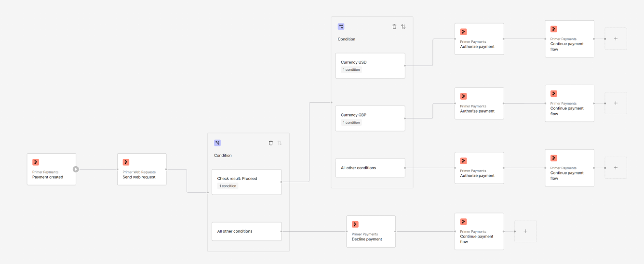
Task: Open the Send web request node
Action: pos(142,169)
